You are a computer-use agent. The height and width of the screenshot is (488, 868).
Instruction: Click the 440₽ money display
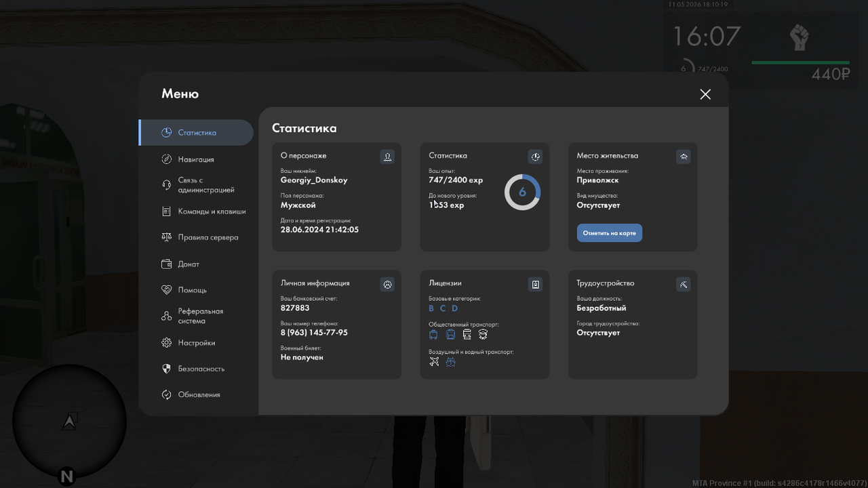(x=831, y=75)
